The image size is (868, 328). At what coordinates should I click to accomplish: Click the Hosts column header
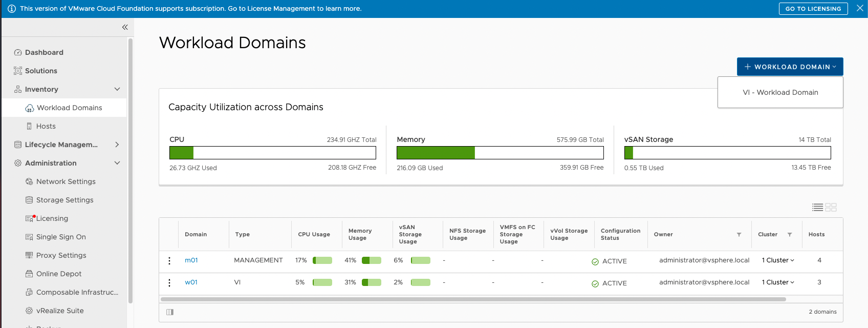[x=816, y=235]
